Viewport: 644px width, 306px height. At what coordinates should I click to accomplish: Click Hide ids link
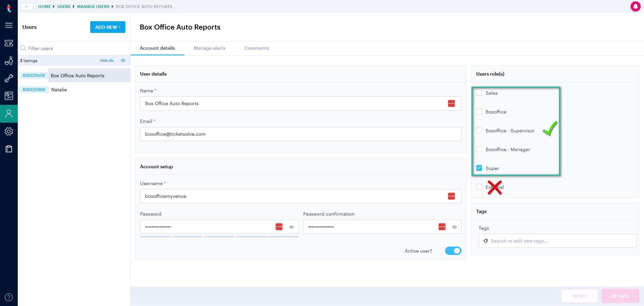pyautogui.click(x=107, y=60)
